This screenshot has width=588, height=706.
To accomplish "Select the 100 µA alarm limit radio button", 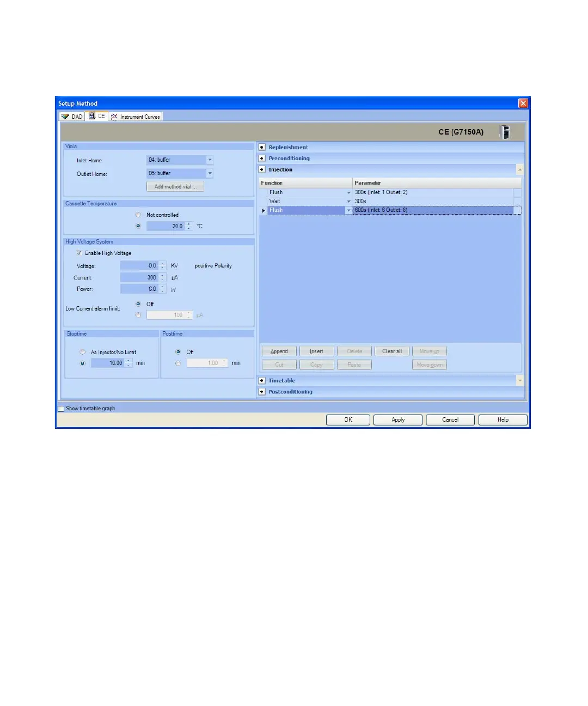I will click(x=138, y=315).
